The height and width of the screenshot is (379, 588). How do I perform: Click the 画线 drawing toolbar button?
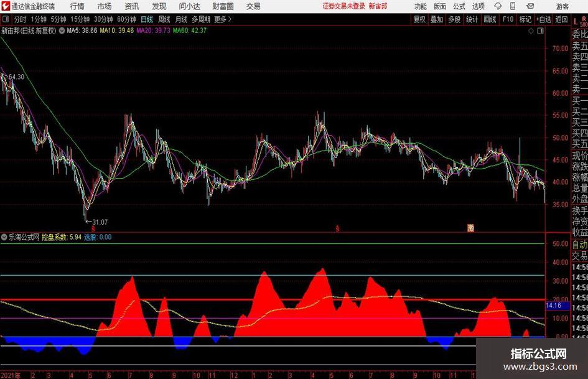click(x=490, y=19)
